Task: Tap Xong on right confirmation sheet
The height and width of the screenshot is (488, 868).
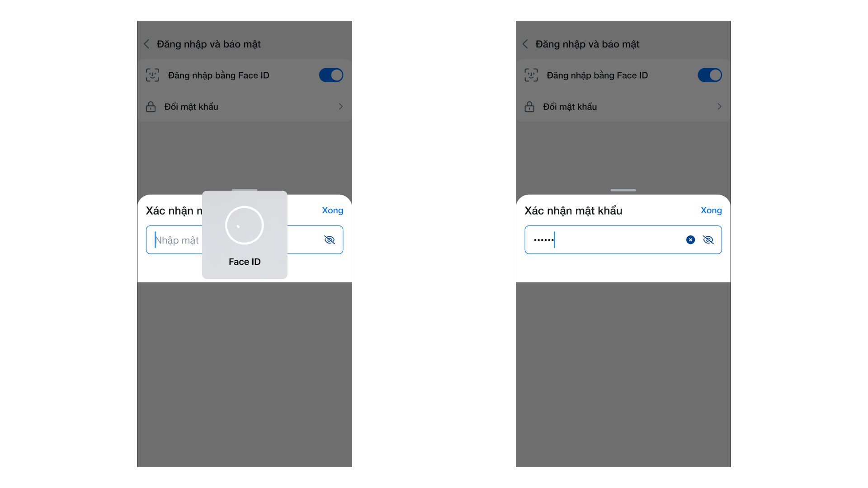Action: pos(711,211)
